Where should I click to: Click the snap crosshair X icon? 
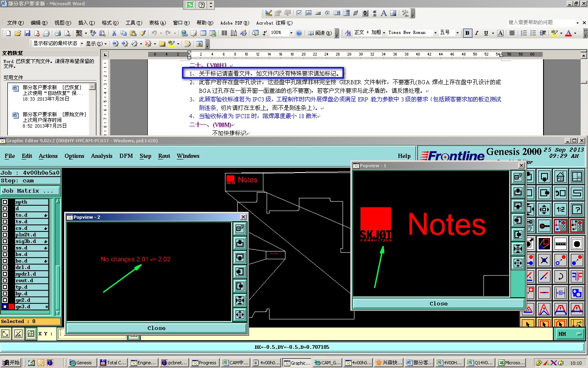coord(544,260)
